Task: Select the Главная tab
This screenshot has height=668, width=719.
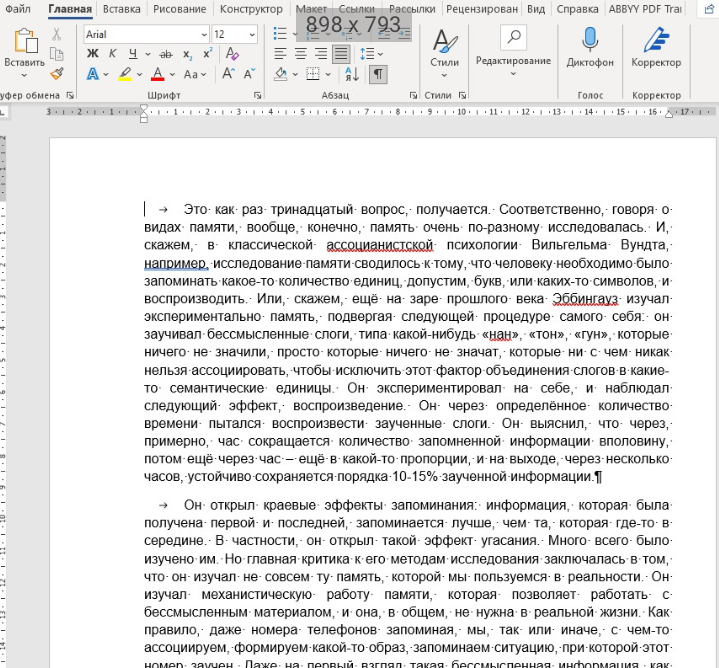Action: coord(70,9)
